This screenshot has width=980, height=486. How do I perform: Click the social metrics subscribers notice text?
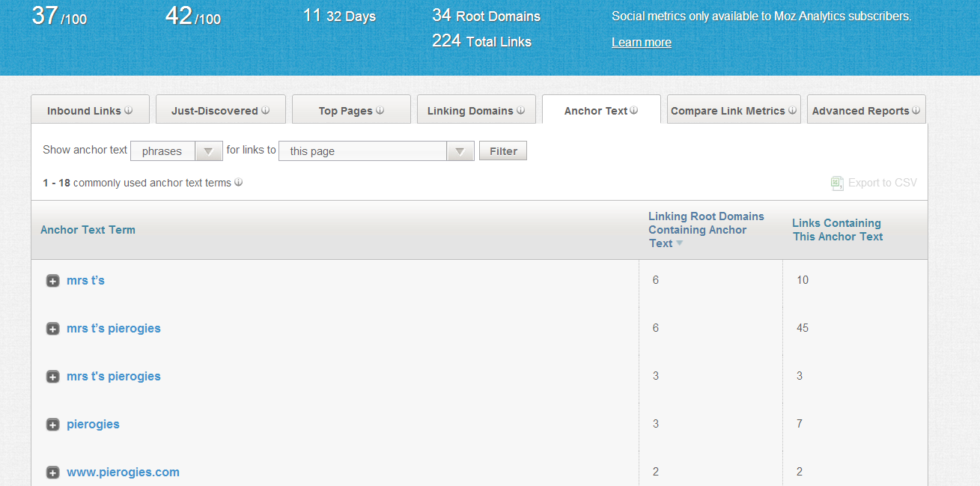point(761,16)
